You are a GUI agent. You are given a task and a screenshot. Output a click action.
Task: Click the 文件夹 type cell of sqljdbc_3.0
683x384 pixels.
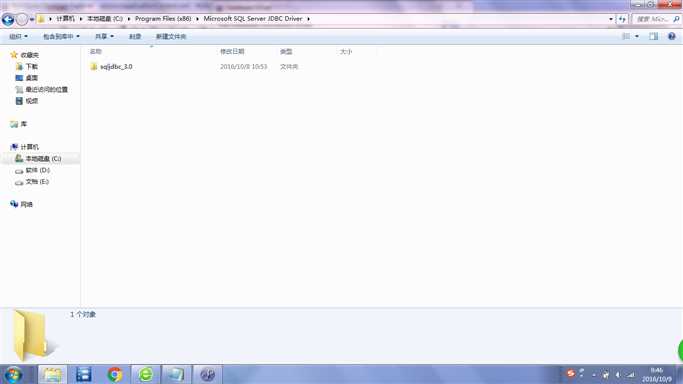(x=289, y=67)
